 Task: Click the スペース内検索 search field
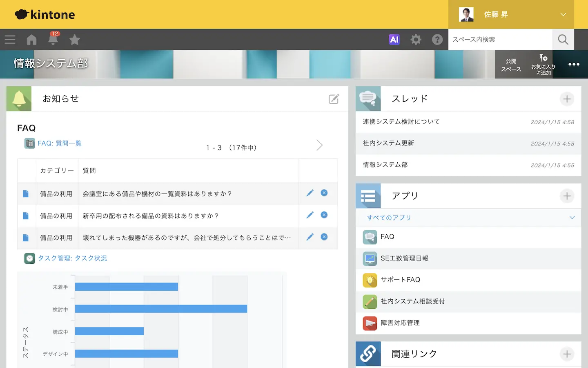500,40
